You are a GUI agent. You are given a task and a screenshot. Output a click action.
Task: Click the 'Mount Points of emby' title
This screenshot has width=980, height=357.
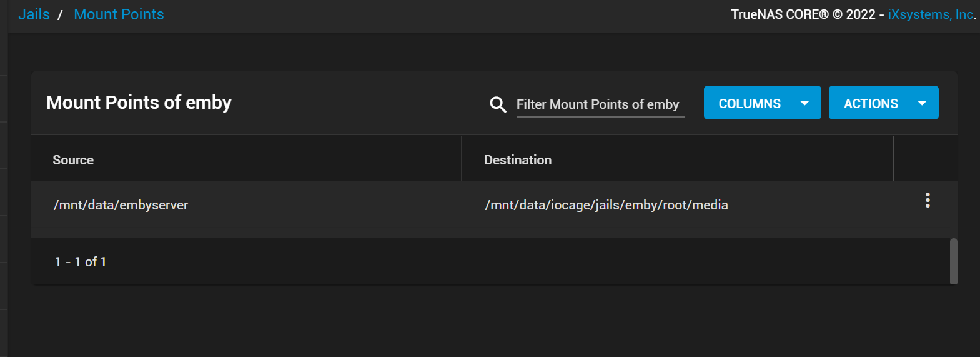click(x=139, y=103)
